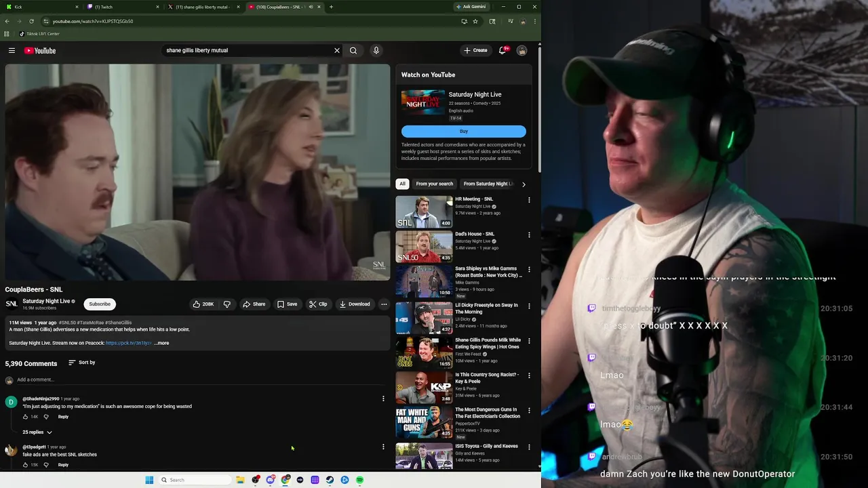Screen dimensions: 868x488
Task: Click the Ask Gemini button
Action: (x=471, y=7)
